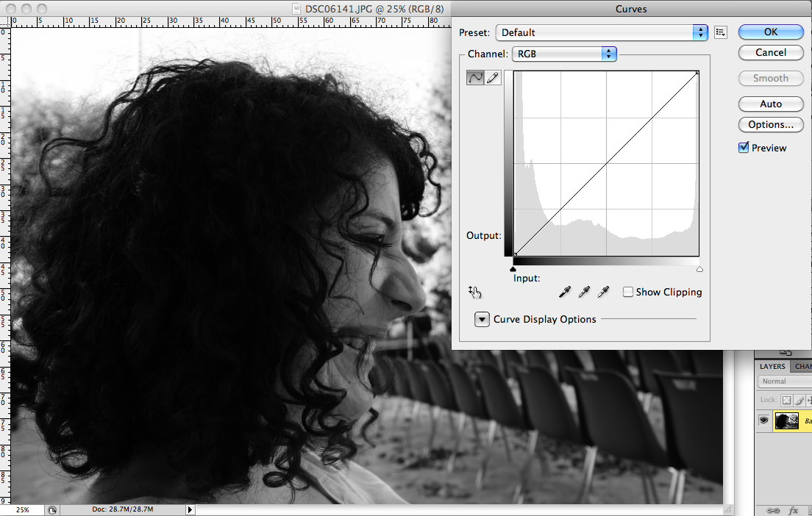This screenshot has width=812, height=516.
Task: Select the gray point eyedropper
Action: point(584,292)
